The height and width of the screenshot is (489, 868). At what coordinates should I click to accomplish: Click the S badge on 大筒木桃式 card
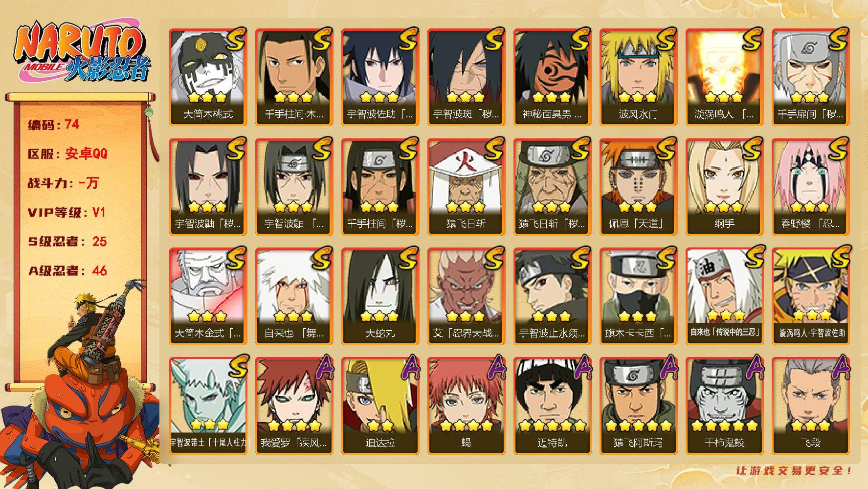pyautogui.click(x=235, y=40)
